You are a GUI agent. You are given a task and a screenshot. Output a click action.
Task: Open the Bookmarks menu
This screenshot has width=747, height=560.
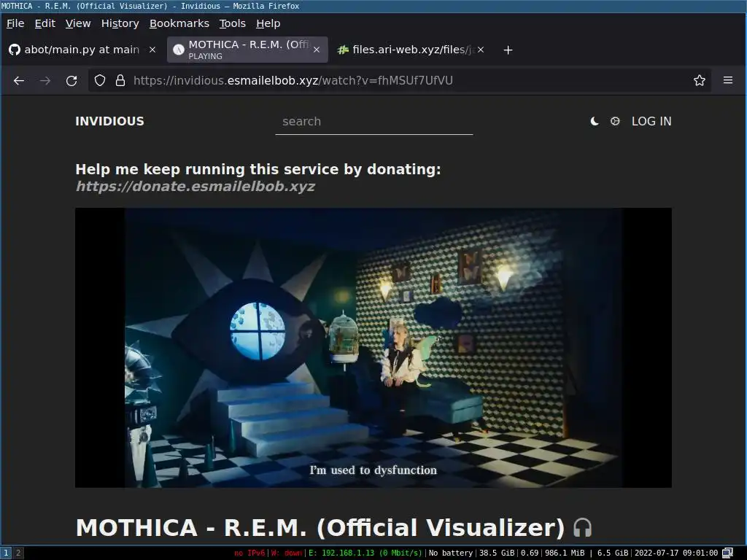point(179,23)
